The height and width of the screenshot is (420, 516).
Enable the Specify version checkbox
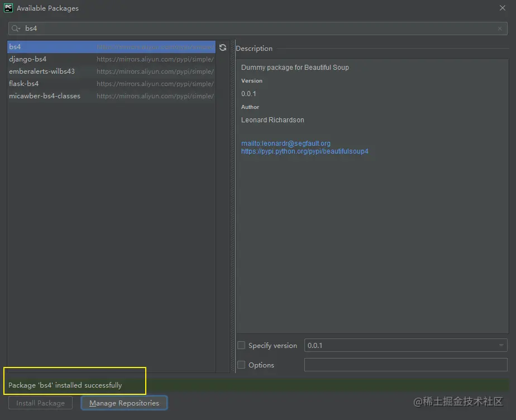pos(241,345)
